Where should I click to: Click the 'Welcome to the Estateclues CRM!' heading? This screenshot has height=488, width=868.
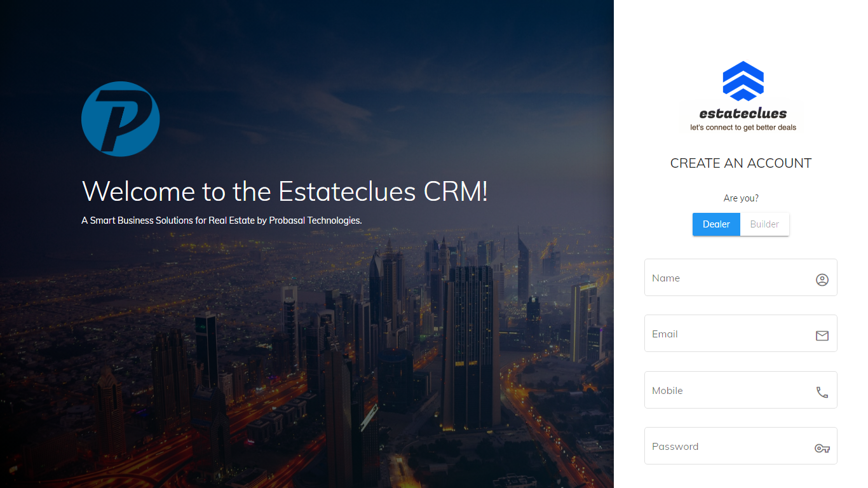click(285, 191)
